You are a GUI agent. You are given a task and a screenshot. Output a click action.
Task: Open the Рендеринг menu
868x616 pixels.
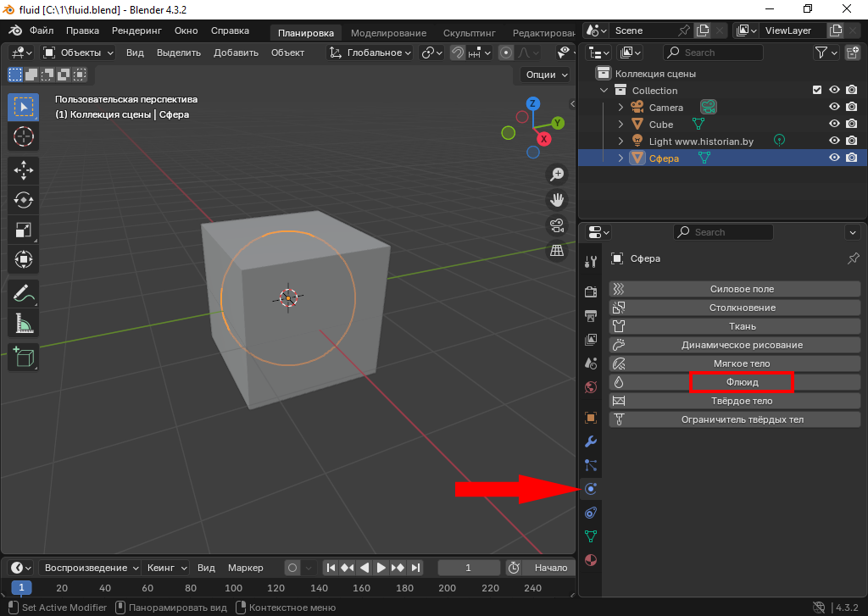[136, 31]
